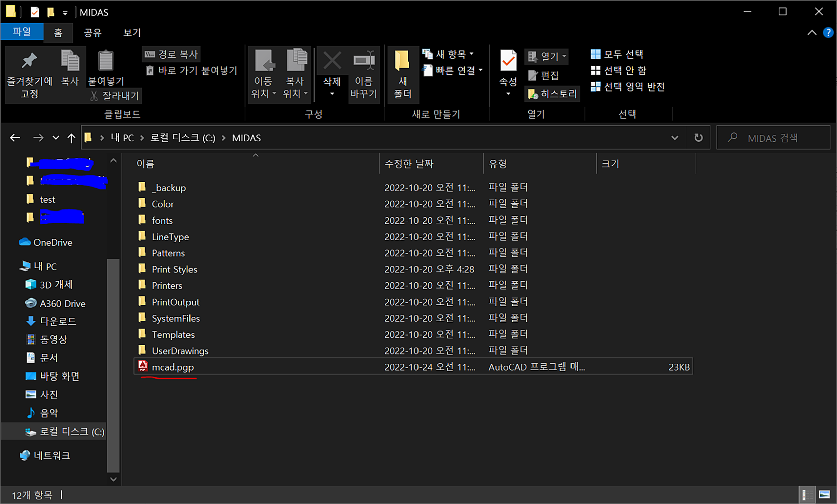Click the Copy (복사) clipboard icon

coord(70,61)
